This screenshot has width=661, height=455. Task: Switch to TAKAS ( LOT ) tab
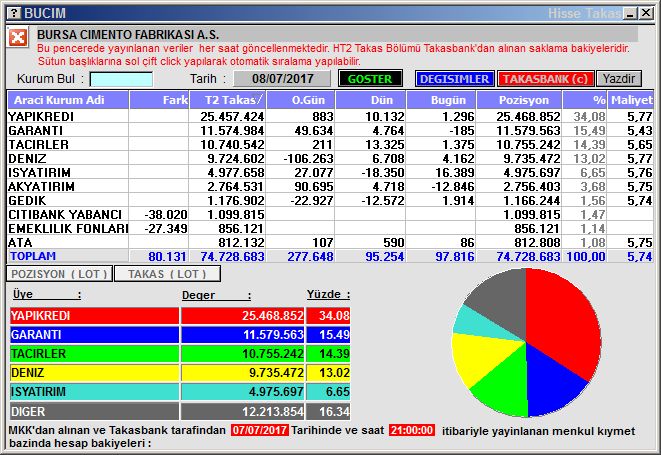[x=167, y=274]
